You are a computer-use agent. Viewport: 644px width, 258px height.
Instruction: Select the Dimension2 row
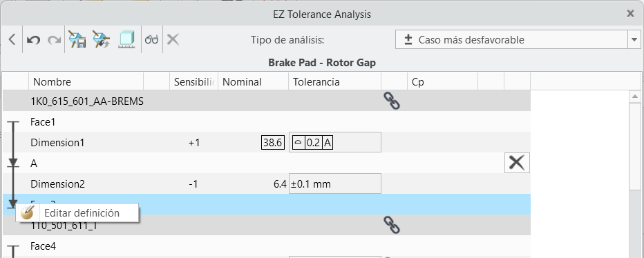(267, 183)
